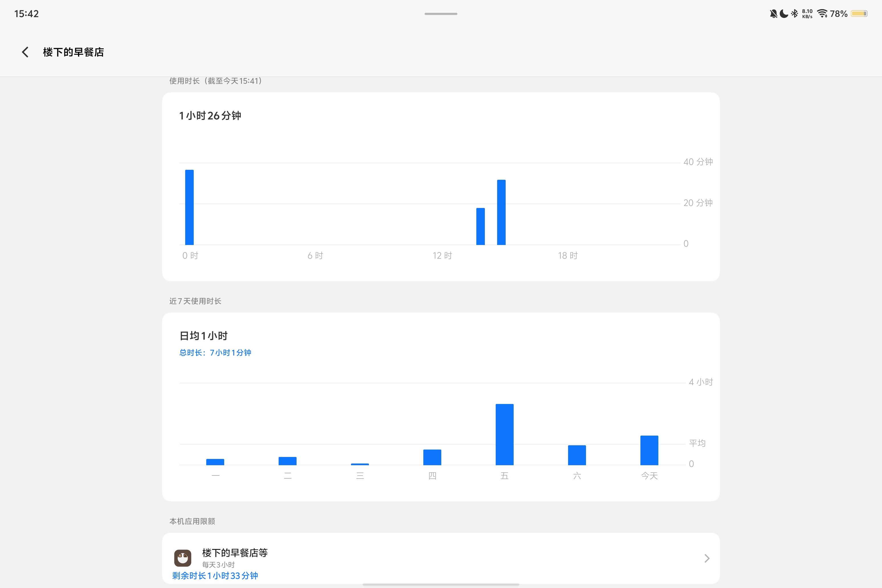Tap the 总时长: 7小时1分钟 text
Viewport: 882px width, 588px height.
[215, 352]
